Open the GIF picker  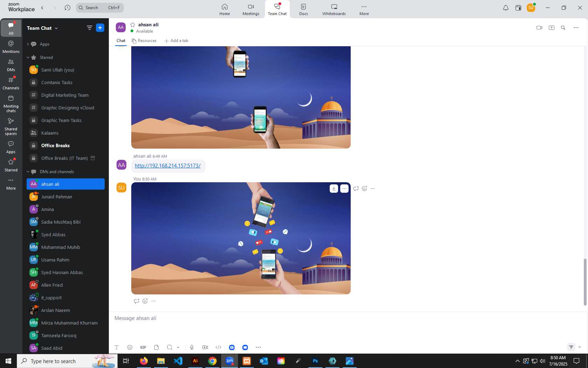(143, 347)
